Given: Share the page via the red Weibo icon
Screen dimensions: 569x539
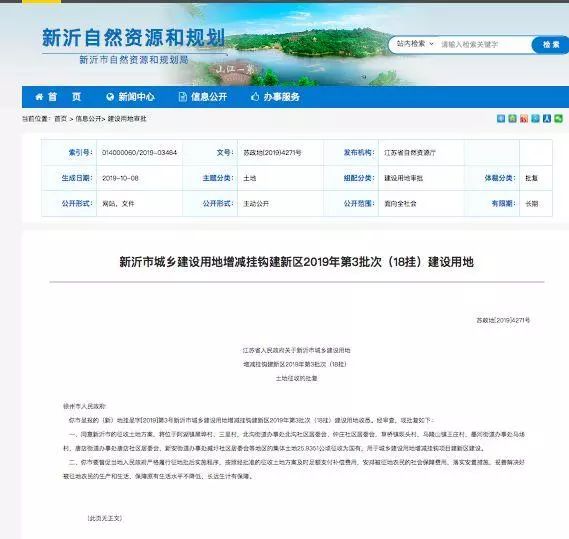Looking at the screenshot, I should coord(524,118).
